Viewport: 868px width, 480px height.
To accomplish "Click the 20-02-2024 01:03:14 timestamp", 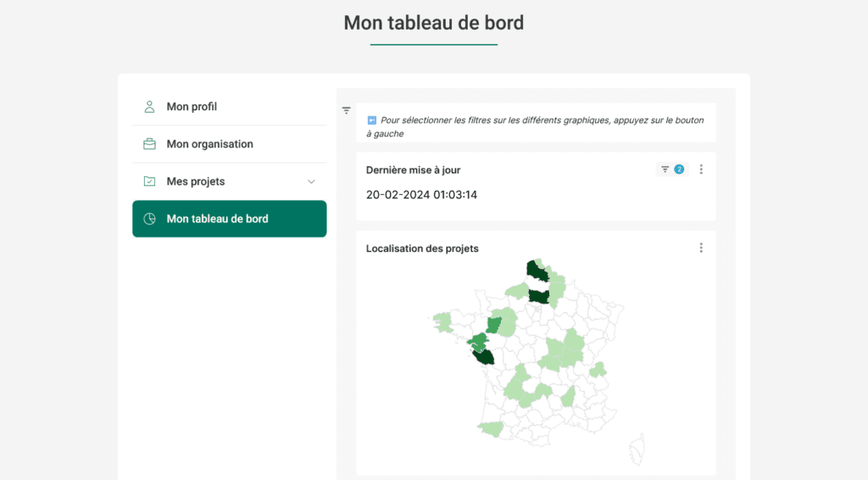I will 421,195.
